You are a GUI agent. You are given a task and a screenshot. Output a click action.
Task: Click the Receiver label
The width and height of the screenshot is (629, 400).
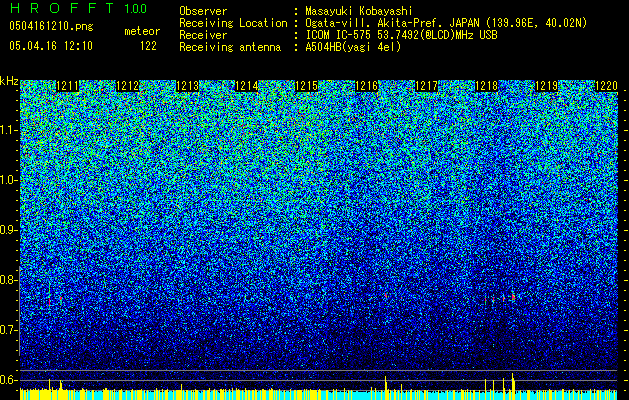coord(203,35)
